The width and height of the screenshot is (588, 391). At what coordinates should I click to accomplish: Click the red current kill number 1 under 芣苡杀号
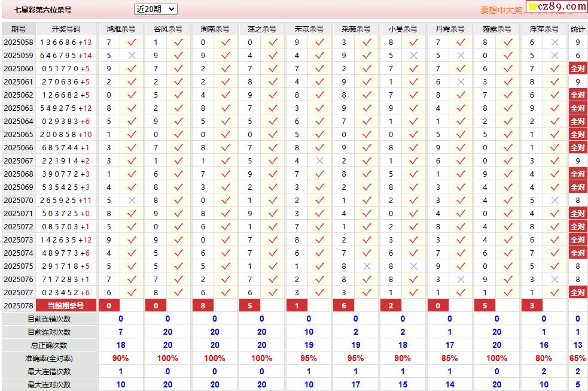click(297, 306)
